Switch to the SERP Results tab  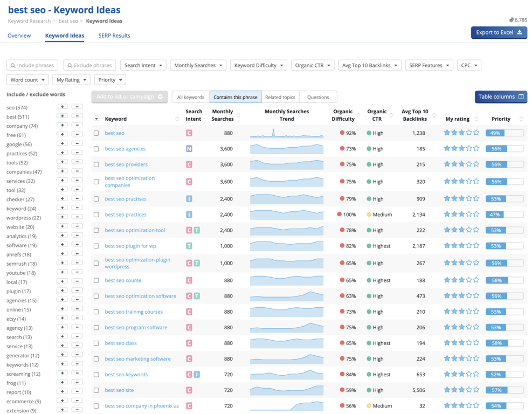point(114,36)
